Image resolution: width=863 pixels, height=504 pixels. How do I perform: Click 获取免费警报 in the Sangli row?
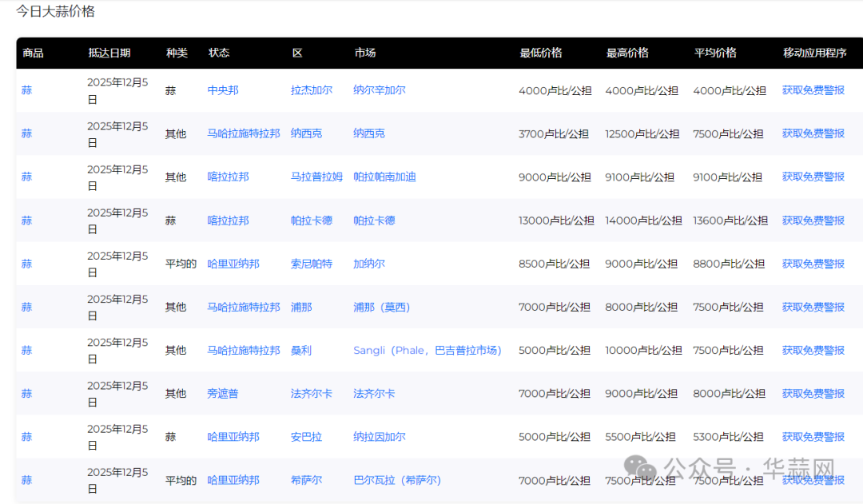point(813,351)
